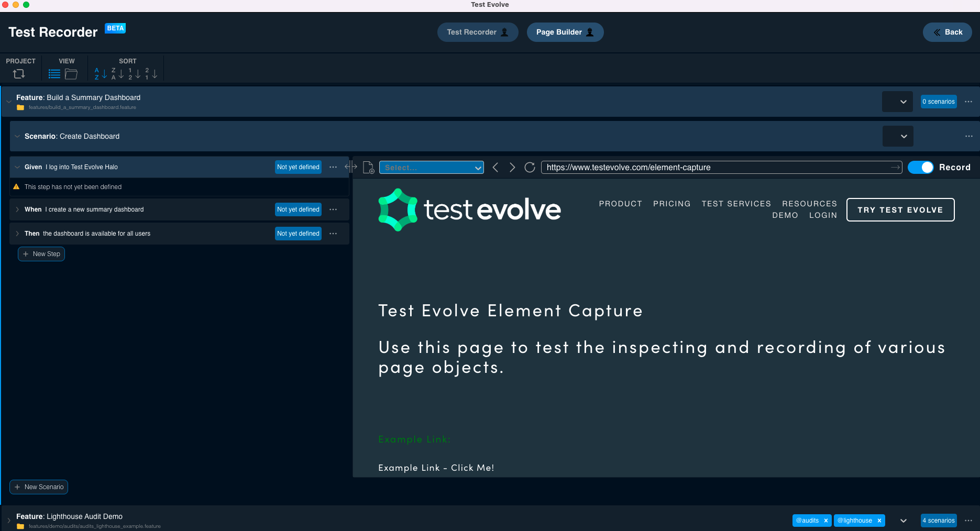
Task: Click the Test Evolve logo
Action: click(470, 209)
